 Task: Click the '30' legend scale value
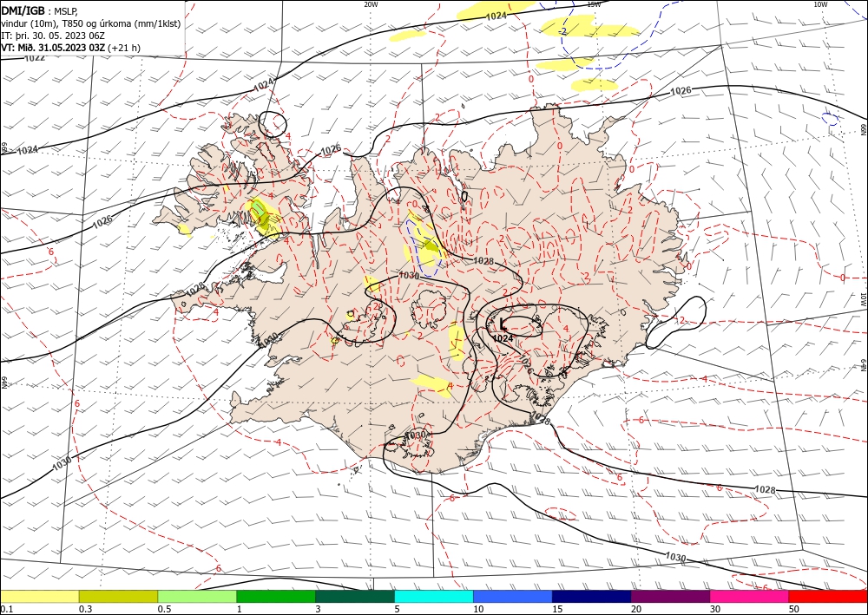click(715, 609)
